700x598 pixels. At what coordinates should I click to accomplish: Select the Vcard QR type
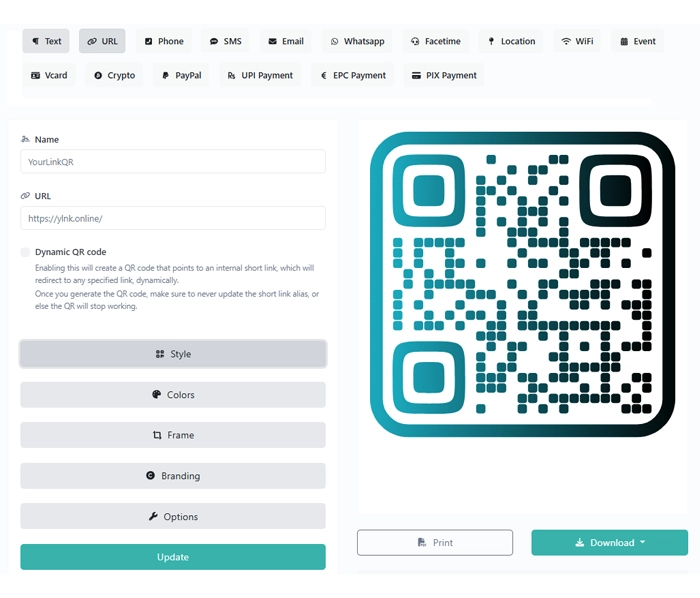pos(49,75)
